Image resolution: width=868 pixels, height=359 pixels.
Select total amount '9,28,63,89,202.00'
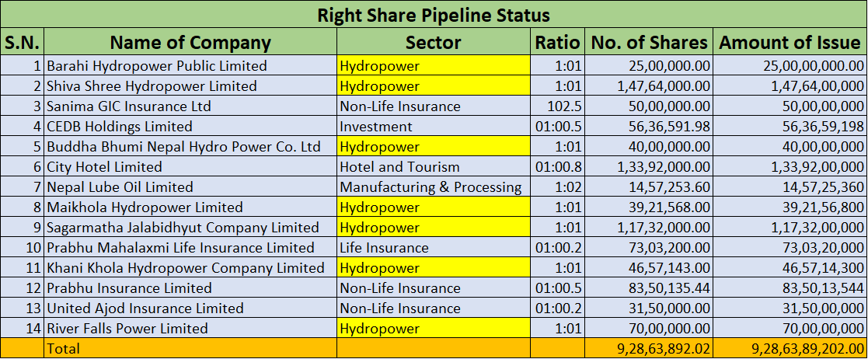[x=790, y=348]
